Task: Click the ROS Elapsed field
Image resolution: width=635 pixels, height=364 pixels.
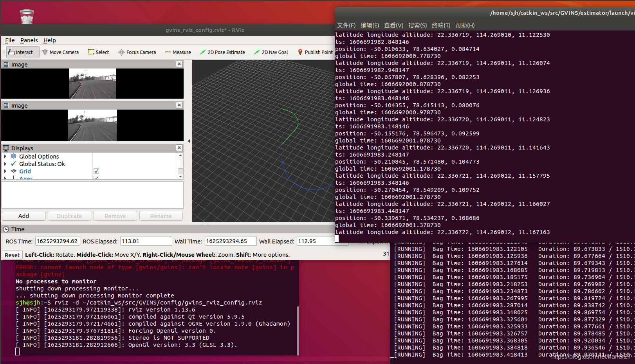Action: [146, 241]
